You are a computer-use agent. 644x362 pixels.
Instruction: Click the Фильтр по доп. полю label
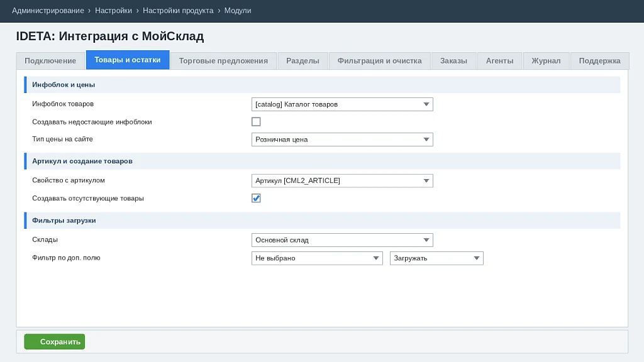[x=66, y=258]
